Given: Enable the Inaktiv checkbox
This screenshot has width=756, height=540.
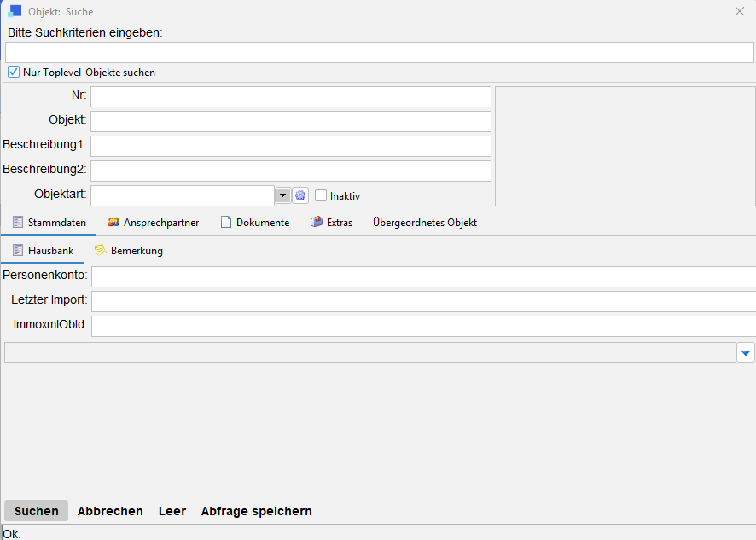Looking at the screenshot, I should pos(321,195).
